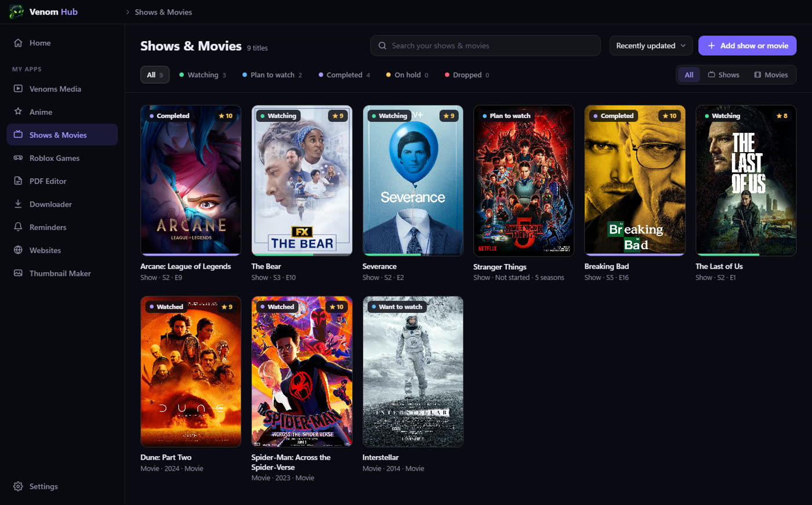Viewport: 812px width, 505px height.
Task: Click the '9 titles' count text
Action: [x=258, y=48]
